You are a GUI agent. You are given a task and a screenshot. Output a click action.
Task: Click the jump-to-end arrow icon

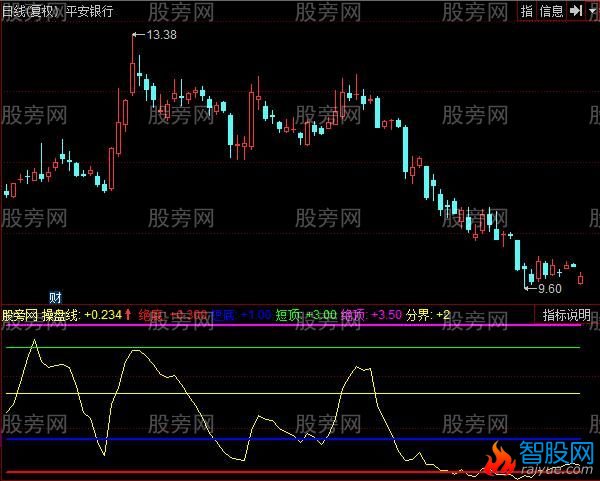click(x=576, y=11)
